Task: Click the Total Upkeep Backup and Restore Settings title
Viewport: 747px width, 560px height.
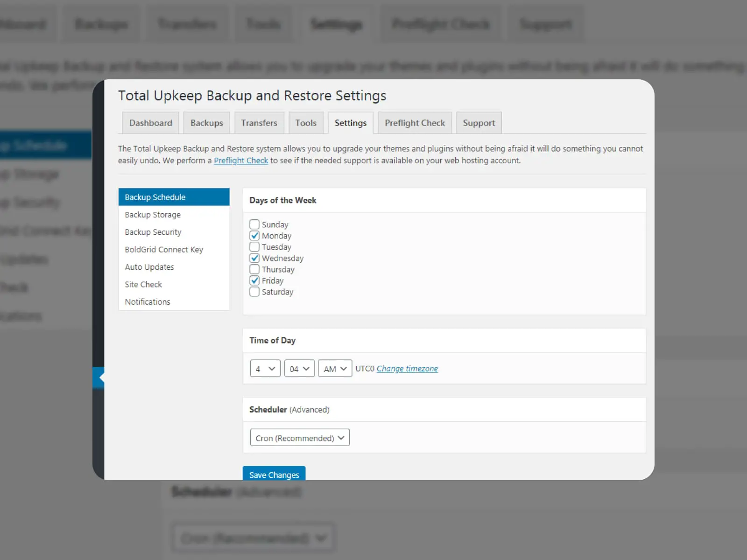Action: pos(252,96)
